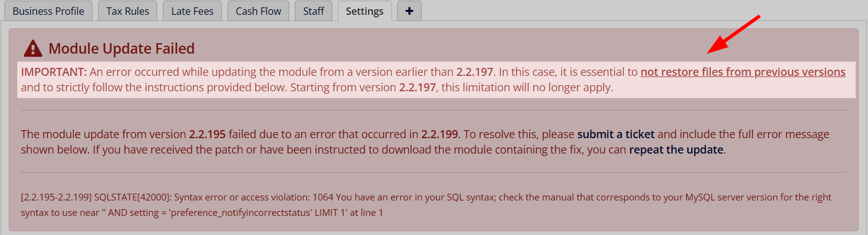The height and width of the screenshot is (235, 868).
Task: Open 'not restore files from previous versions' link
Action: tap(743, 72)
